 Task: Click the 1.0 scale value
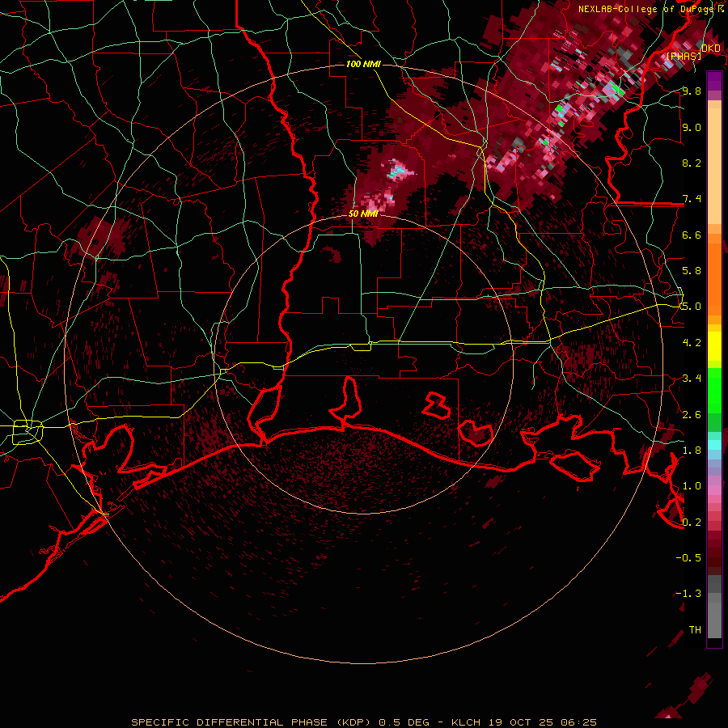(692, 486)
